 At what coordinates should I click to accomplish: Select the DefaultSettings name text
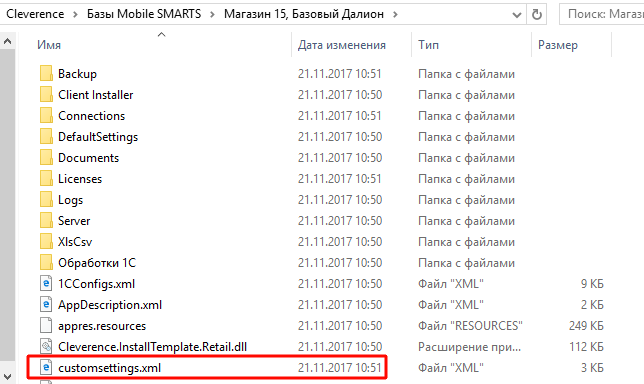tap(98, 137)
